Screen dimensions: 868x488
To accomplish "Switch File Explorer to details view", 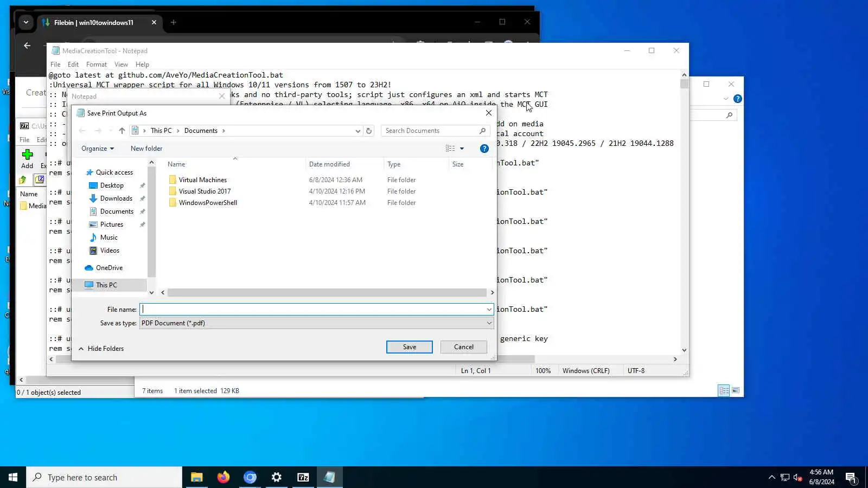I will click(724, 390).
